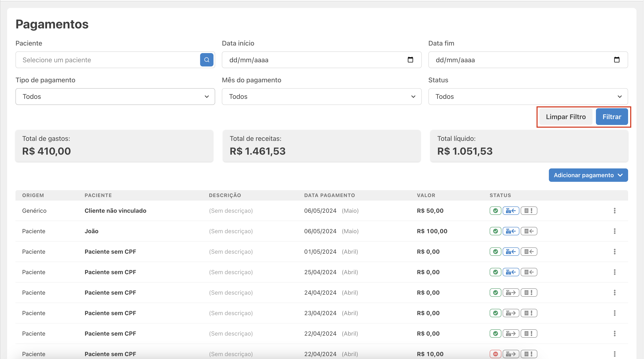Open the Data fim calendar picker icon
Image resolution: width=644 pixels, height=359 pixels.
tap(617, 60)
